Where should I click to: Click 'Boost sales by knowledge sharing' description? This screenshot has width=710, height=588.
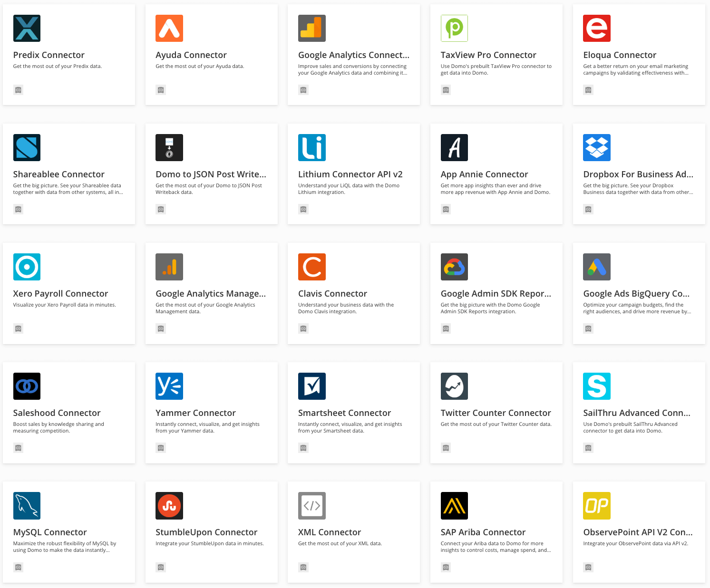point(58,427)
